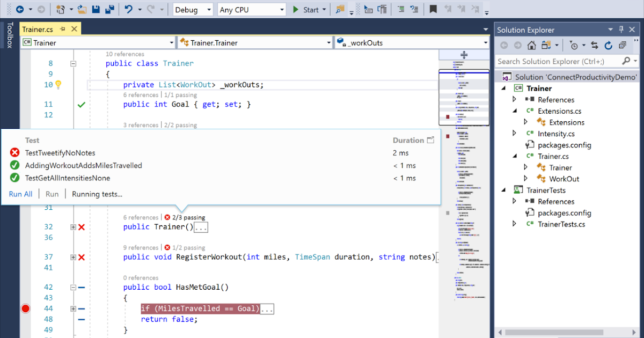
Task: Click red failing X beside line 32
Action: pyautogui.click(x=82, y=227)
